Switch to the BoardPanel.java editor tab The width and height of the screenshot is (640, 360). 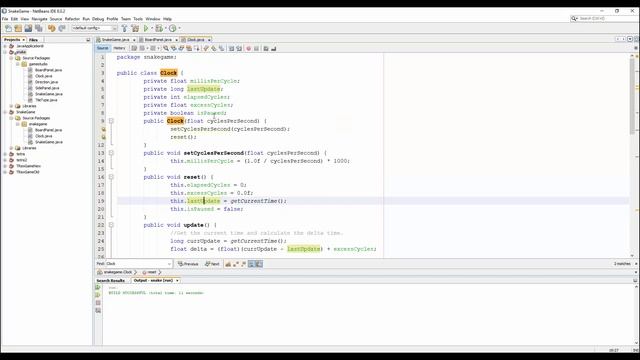pyautogui.click(x=158, y=40)
